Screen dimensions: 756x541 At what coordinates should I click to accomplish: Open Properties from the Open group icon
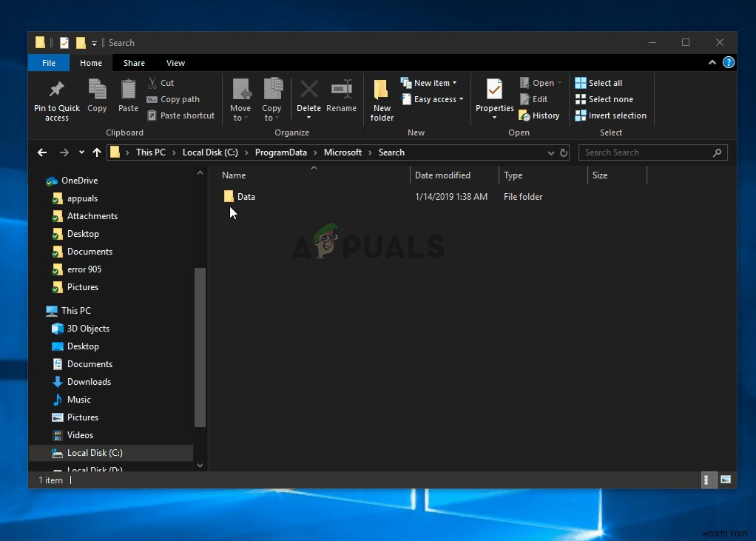pos(494,95)
